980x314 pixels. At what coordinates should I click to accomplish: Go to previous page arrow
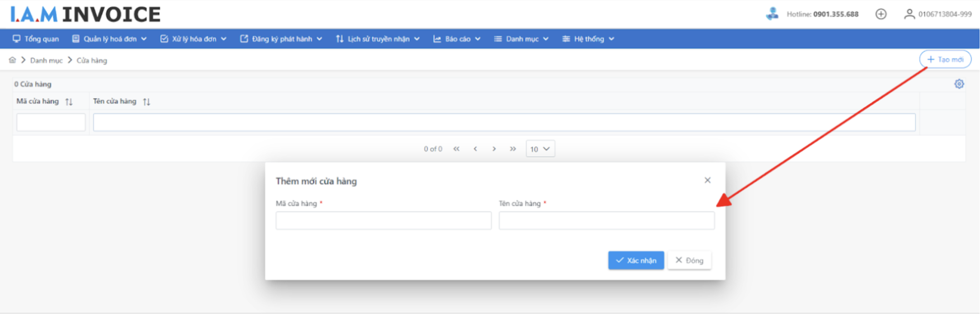pyautogui.click(x=475, y=149)
